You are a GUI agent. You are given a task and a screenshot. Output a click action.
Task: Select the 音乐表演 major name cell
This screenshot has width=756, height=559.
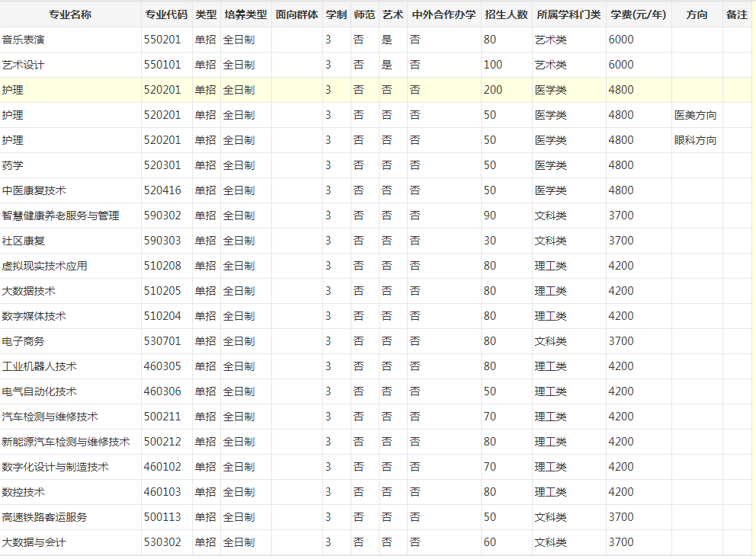24,40
